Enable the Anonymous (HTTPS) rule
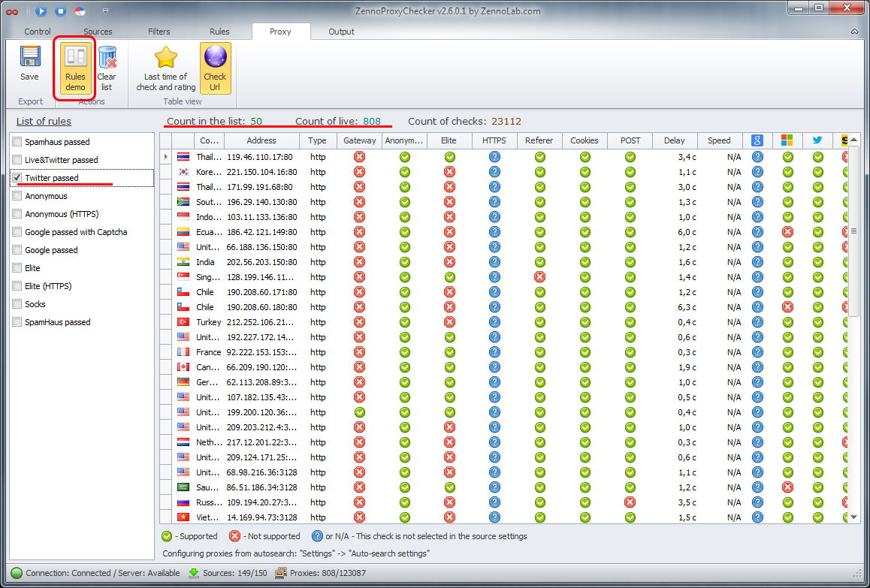The width and height of the screenshot is (870, 588). click(x=17, y=214)
